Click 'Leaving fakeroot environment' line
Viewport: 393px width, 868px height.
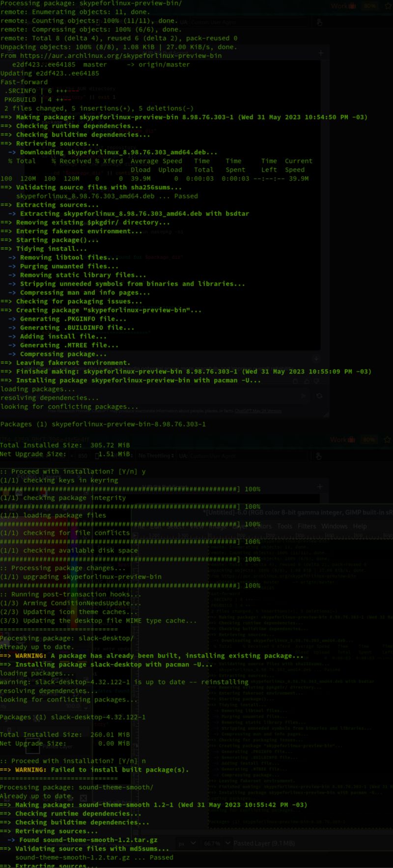click(x=65, y=363)
